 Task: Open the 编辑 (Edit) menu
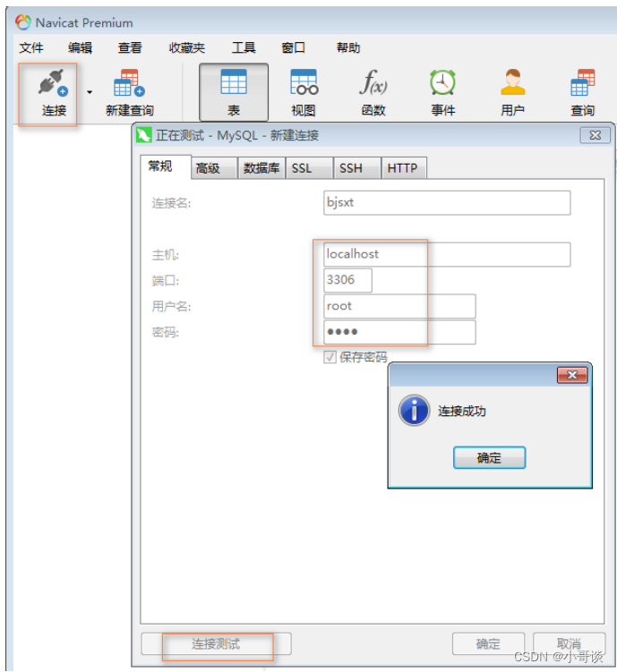tap(81, 47)
